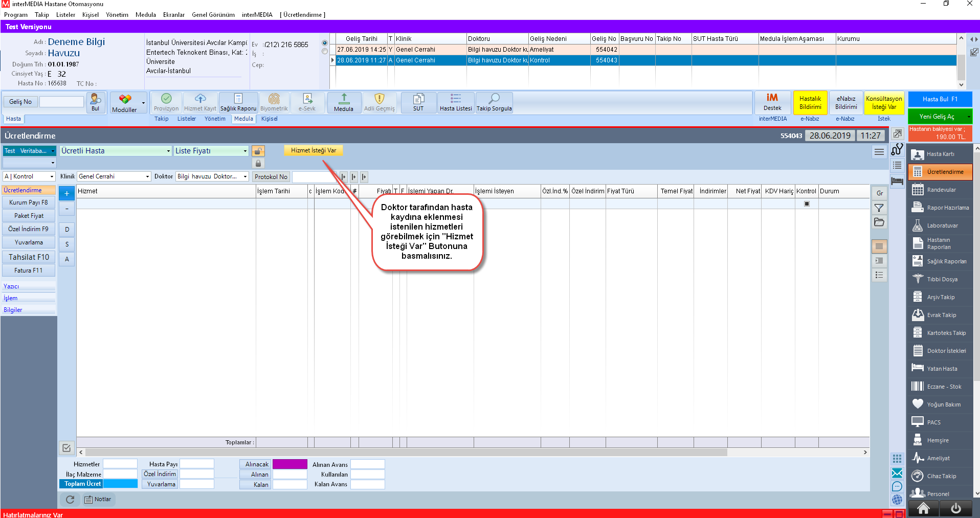Click the filter funnel icon

(879, 208)
